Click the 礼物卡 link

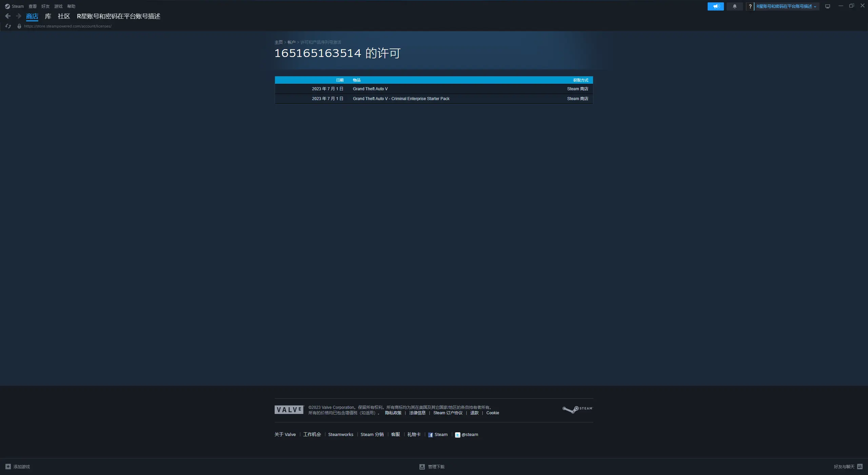(x=414, y=435)
